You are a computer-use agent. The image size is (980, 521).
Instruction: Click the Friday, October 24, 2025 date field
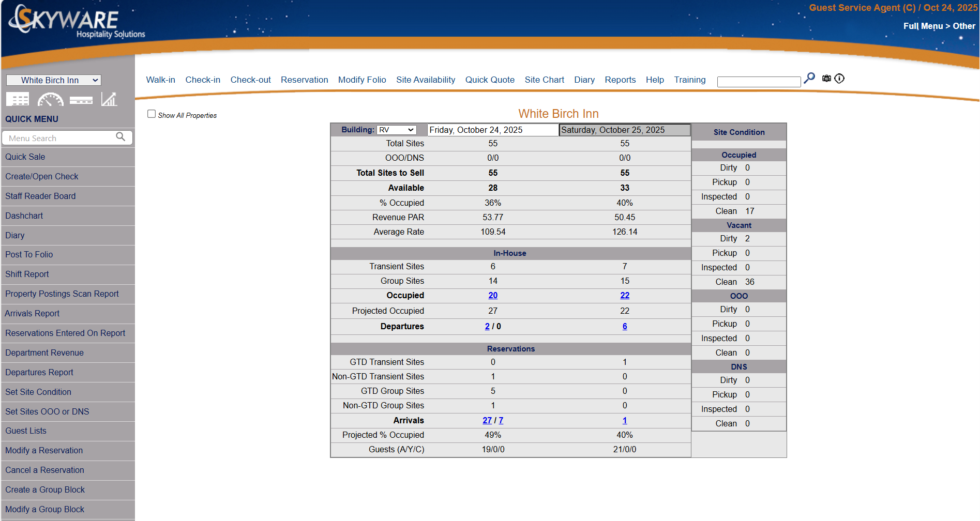[x=492, y=130]
